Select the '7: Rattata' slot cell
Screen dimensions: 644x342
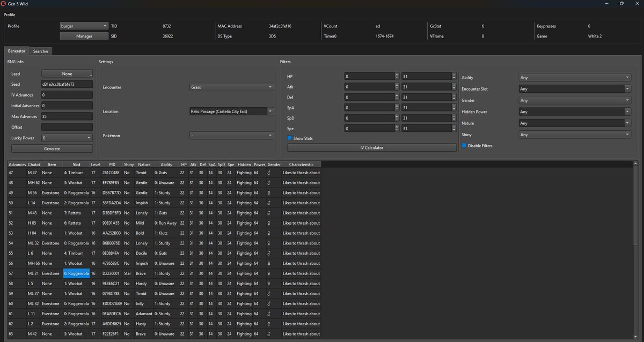pos(76,213)
